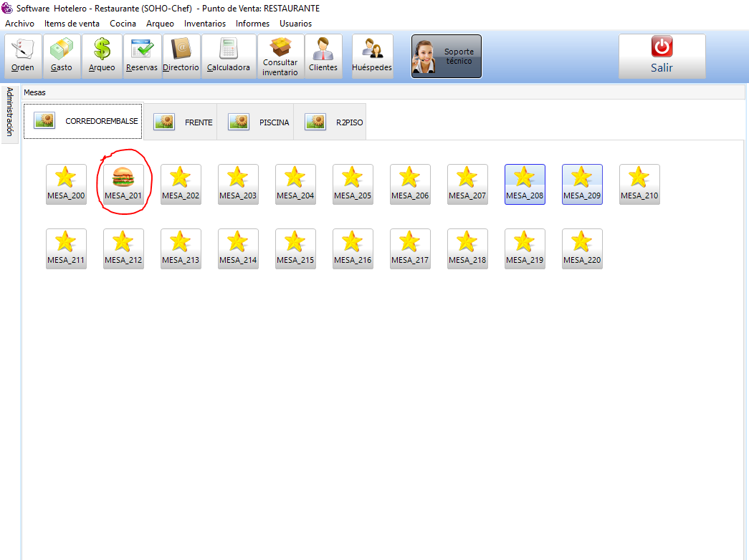The height and width of the screenshot is (560, 749).
Task: Open Arqueo dollar sign tool
Action: coord(102,56)
